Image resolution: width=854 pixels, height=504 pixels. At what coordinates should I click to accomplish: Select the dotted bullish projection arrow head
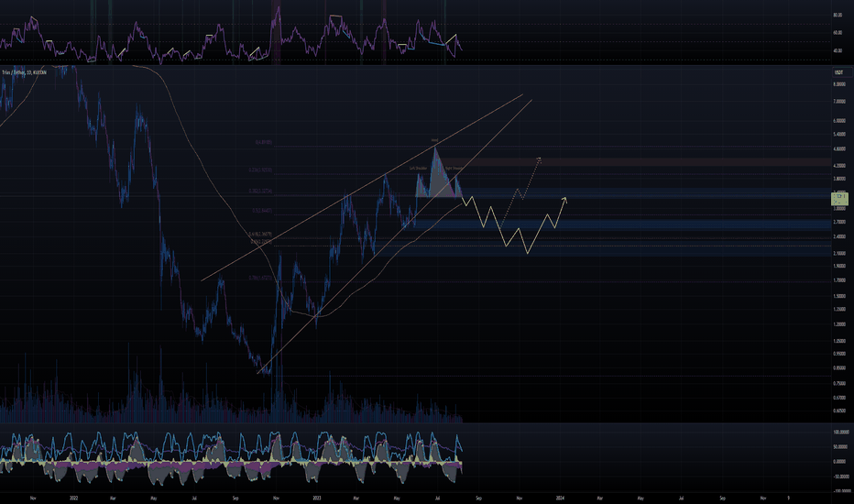tap(539, 159)
